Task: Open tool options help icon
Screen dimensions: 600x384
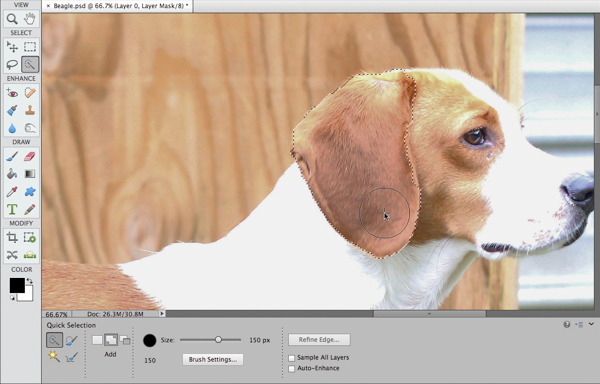Action: 567,324
